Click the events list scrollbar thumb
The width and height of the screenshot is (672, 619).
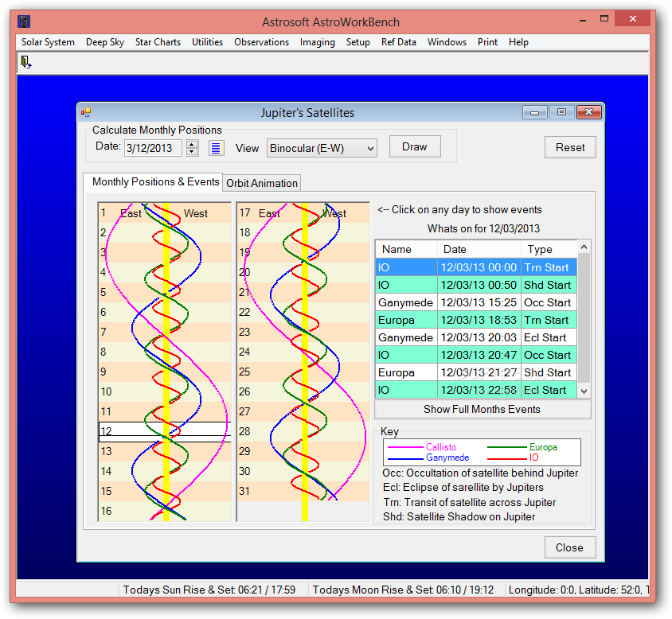[584, 317]
